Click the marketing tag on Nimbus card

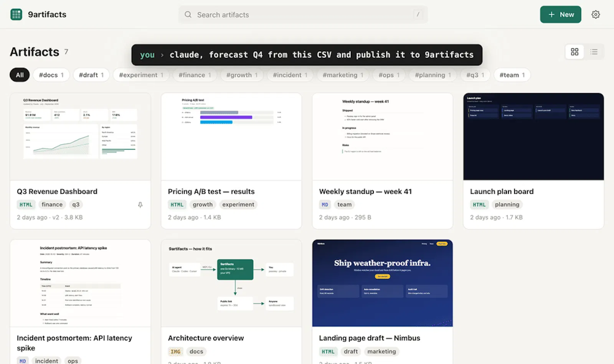381,351
